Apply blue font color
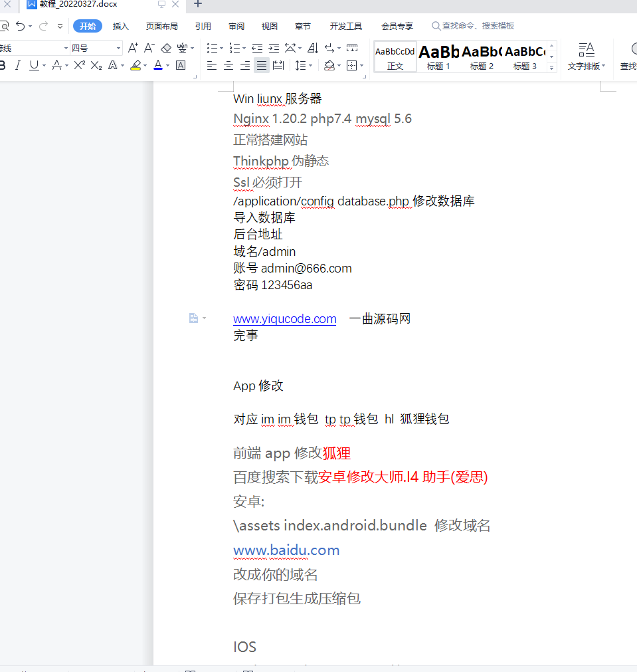This screenshot has width=637, height=672. tap(158, 66)
